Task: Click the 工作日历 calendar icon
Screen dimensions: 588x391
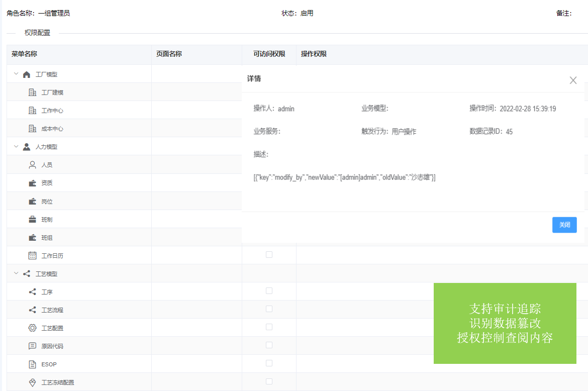Action: point(32,256)
